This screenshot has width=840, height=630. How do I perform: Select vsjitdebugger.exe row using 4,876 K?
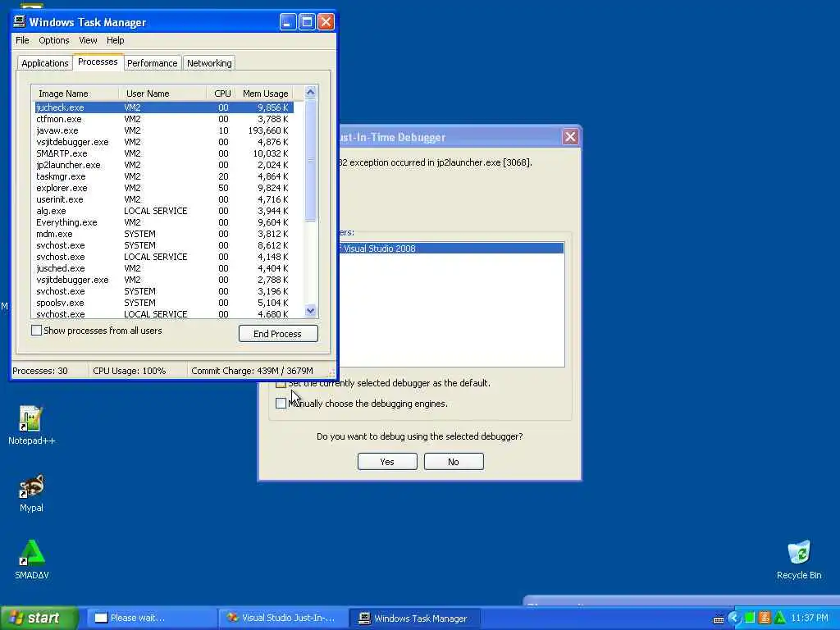pyautogui.click(x=163, y=142)
